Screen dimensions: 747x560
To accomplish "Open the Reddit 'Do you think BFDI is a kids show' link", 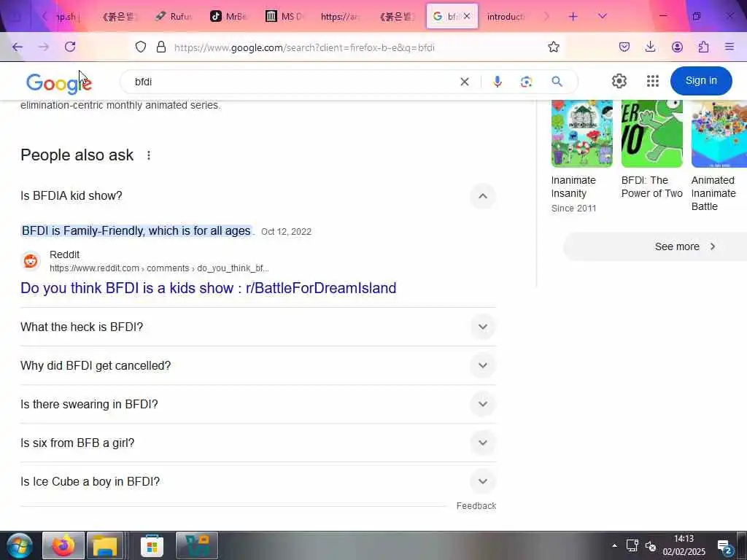I will [208, 288].
